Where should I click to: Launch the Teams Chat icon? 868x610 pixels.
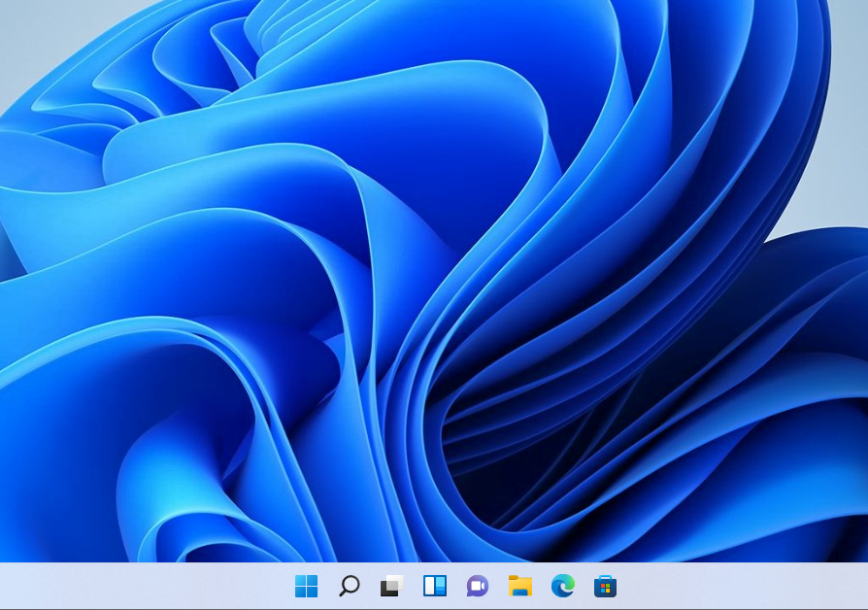pos(477,586)
